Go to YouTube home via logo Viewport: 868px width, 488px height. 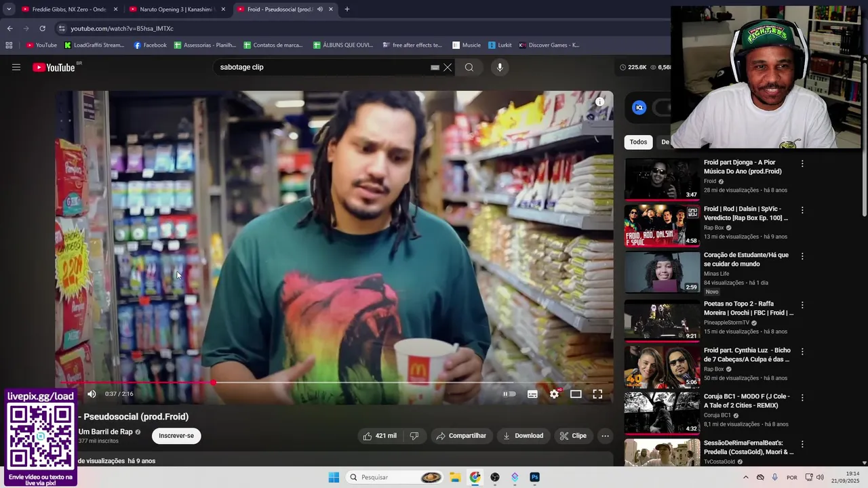54,67
